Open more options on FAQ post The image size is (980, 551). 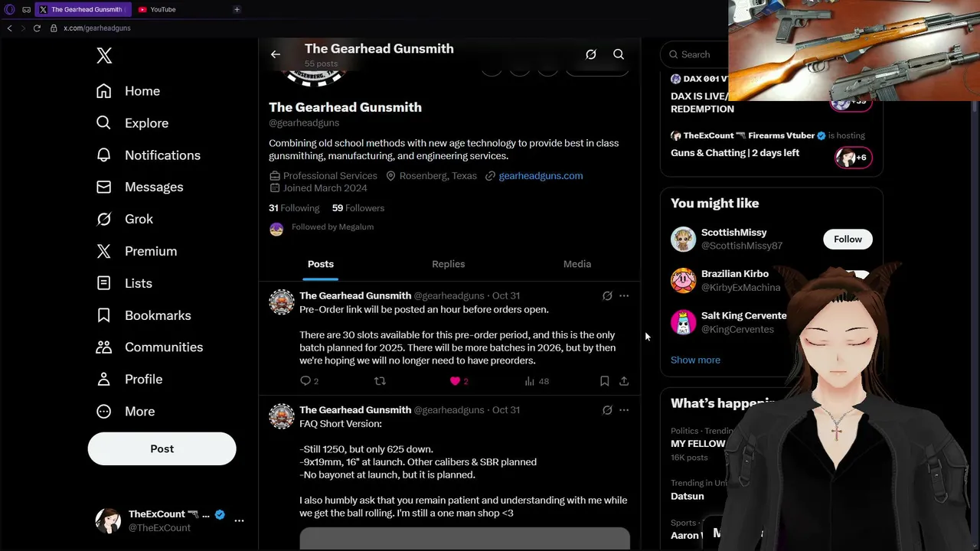pos(624,410)
